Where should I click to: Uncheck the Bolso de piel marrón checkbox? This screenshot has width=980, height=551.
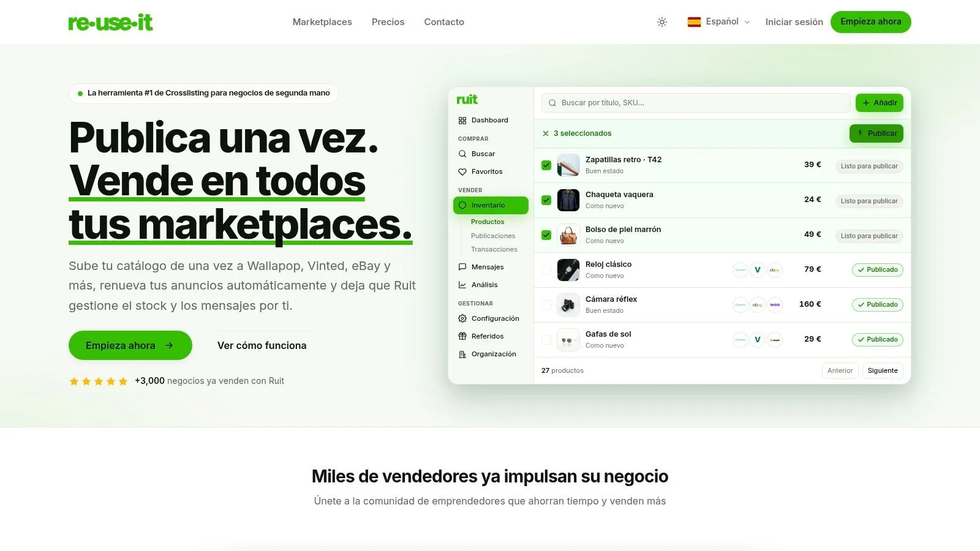point(546,235)
